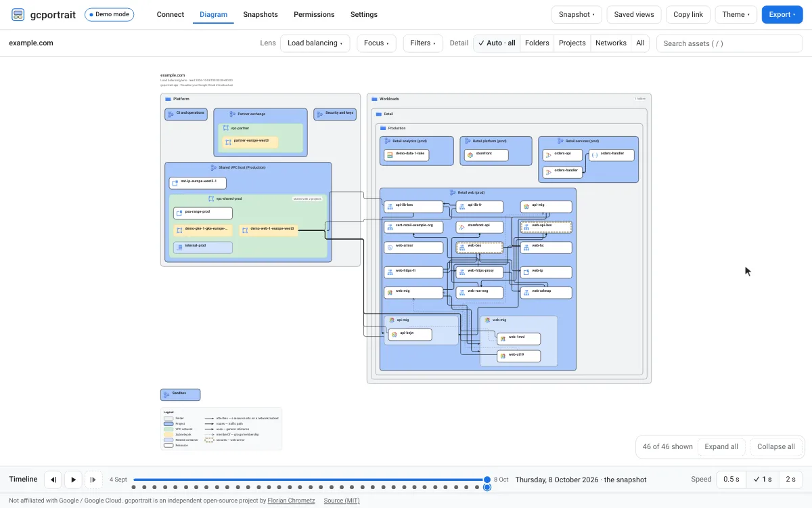Select Folders detail level

click(537, 43)
